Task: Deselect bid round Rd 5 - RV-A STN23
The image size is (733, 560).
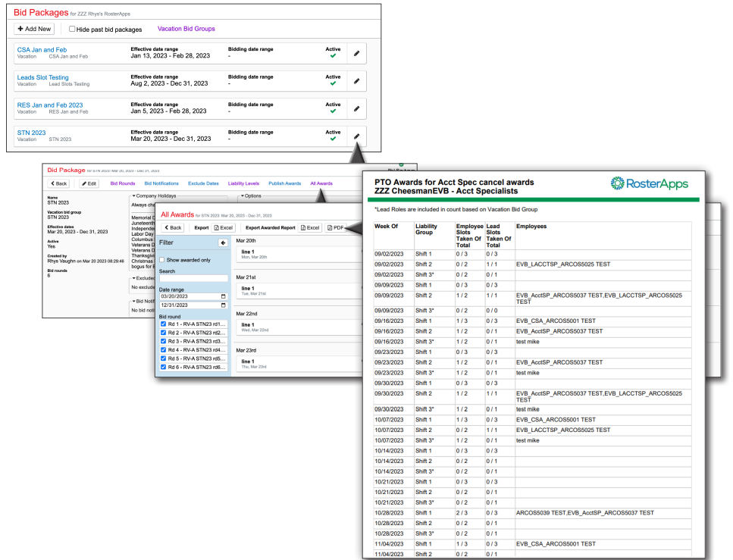Action: pyautogui.click(x=163, y=358)
